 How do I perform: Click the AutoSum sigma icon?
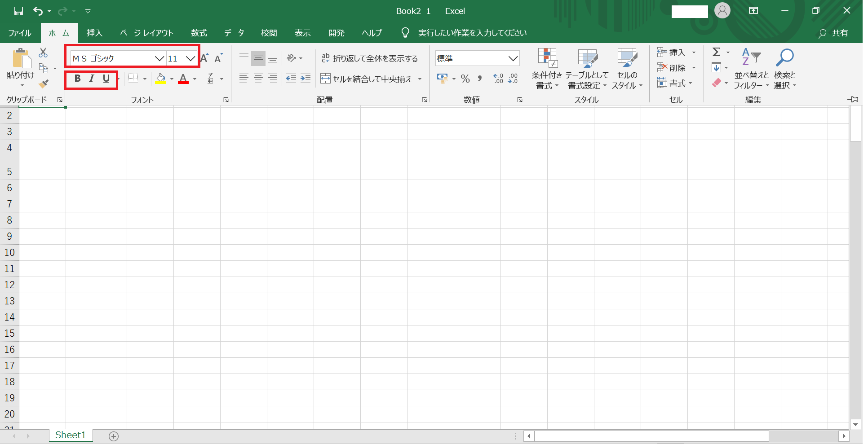pos(717,52)
